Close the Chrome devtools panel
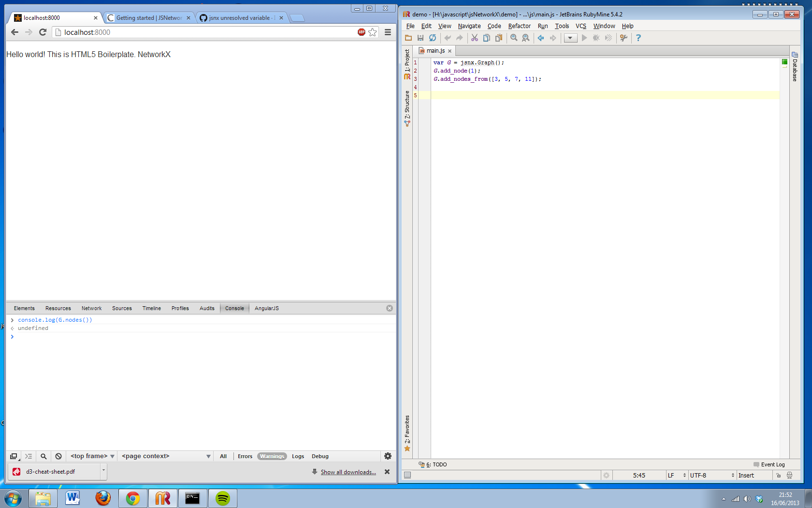Image resolution: width=812 pixels, height=508 pixels. point(390,308)
